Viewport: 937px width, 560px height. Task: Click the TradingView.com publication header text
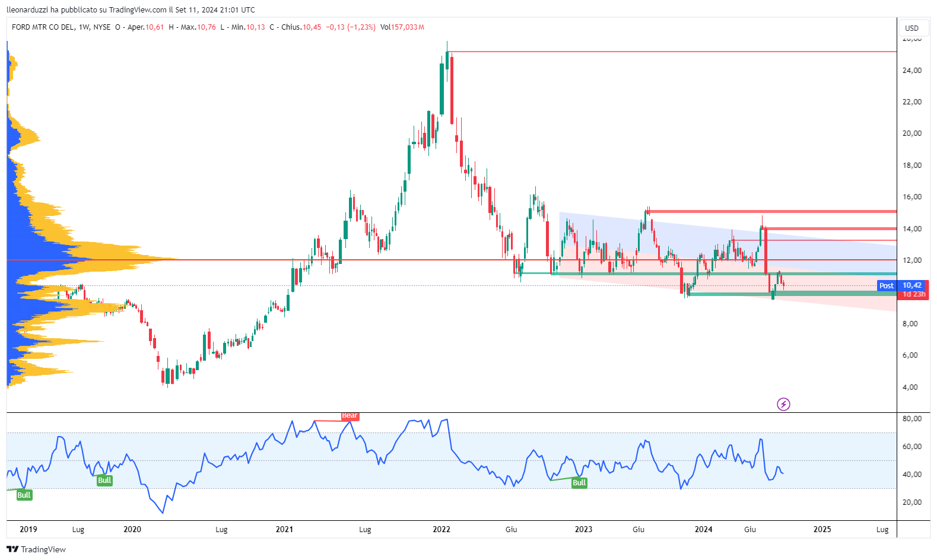click(131, 9)
